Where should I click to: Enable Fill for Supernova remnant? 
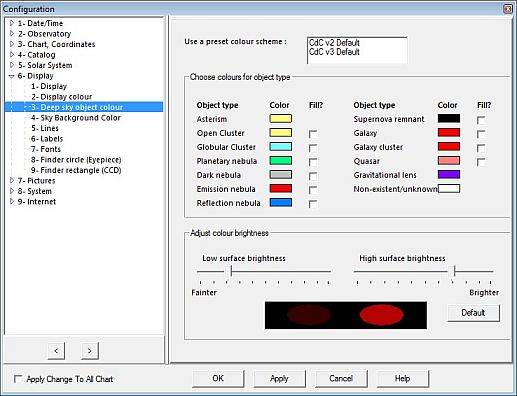coord(481,120)
